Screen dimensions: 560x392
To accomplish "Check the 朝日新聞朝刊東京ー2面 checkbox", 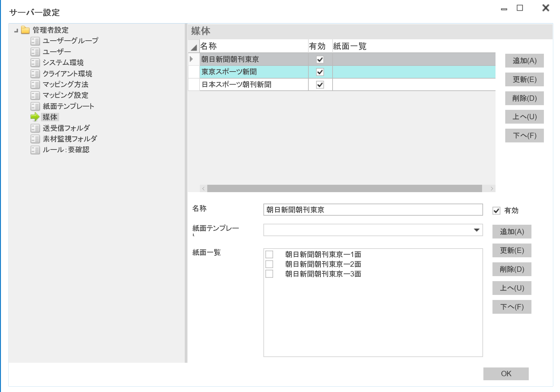I will click(269, 264).
